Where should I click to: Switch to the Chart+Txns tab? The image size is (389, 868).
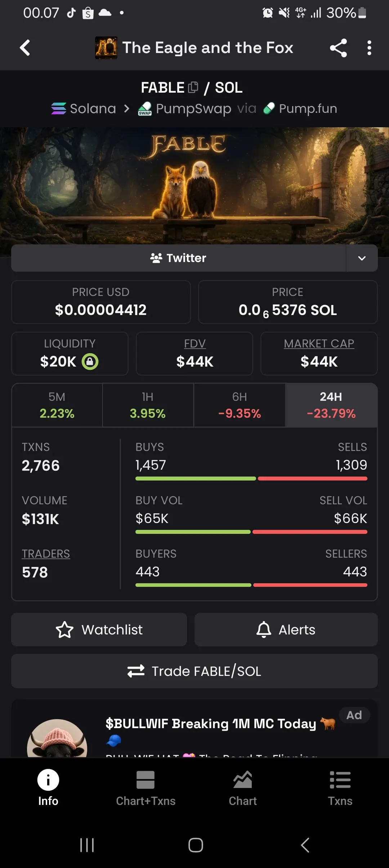pyautogui.click(x=146, y=788)
